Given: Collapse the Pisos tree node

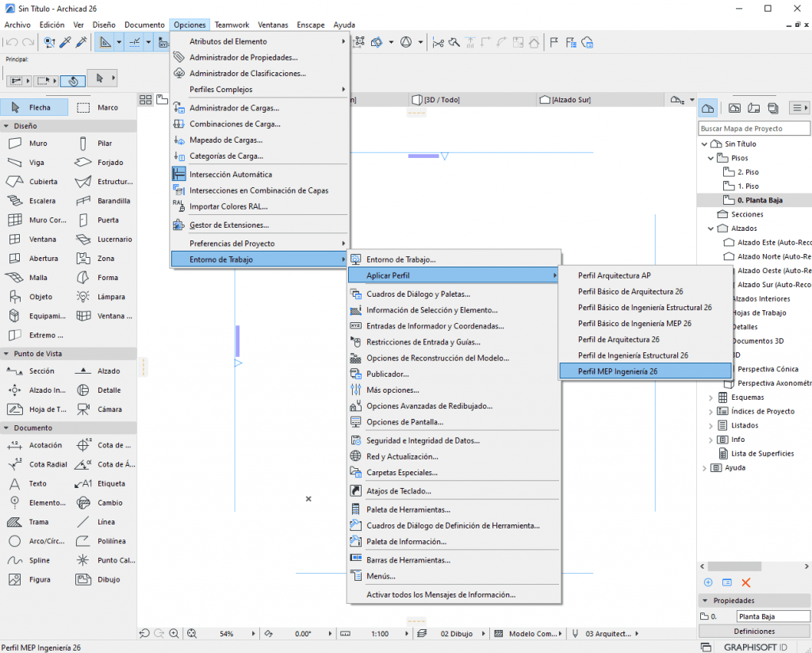Looking at the screenshot, I should tap(711, 158).
